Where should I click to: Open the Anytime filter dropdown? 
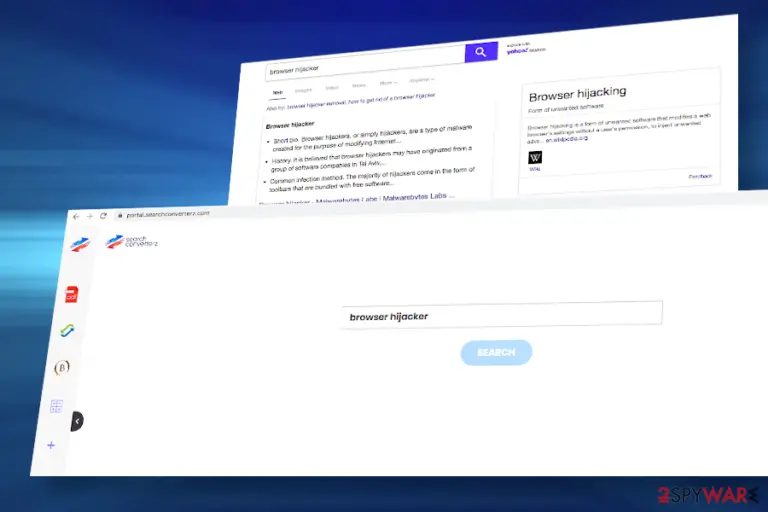[422, 80]
